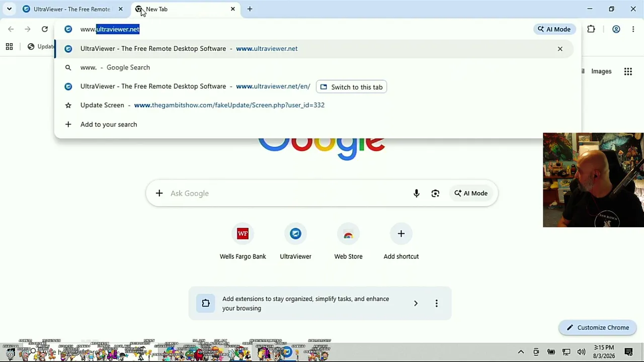Remove the www.ultraviewer.net suggestion

(560, 49)
